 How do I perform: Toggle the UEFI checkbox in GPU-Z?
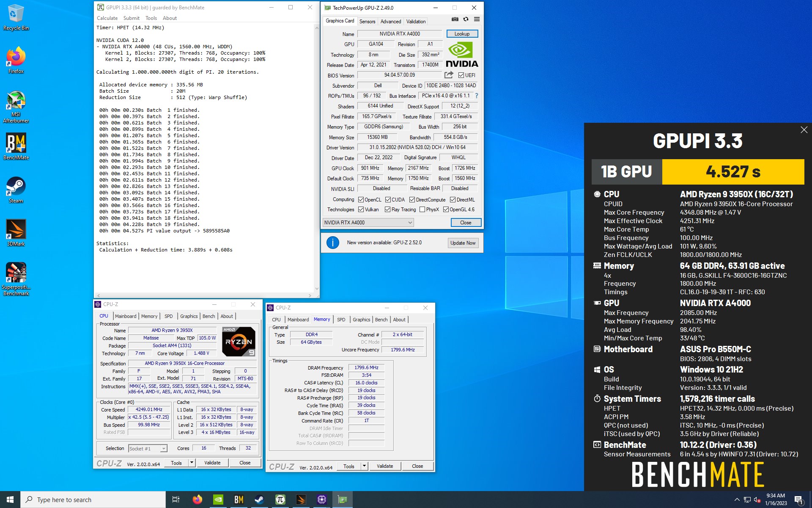click(461, 75)
